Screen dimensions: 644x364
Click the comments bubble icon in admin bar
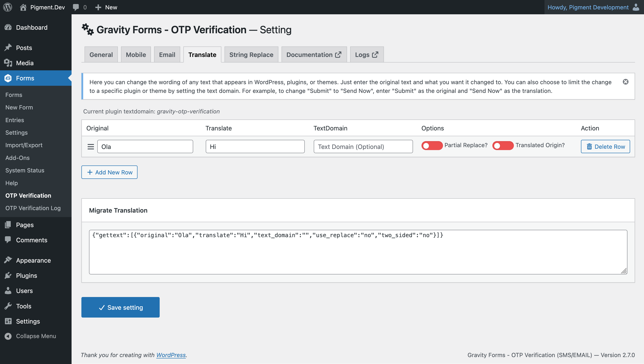[76, 7]
